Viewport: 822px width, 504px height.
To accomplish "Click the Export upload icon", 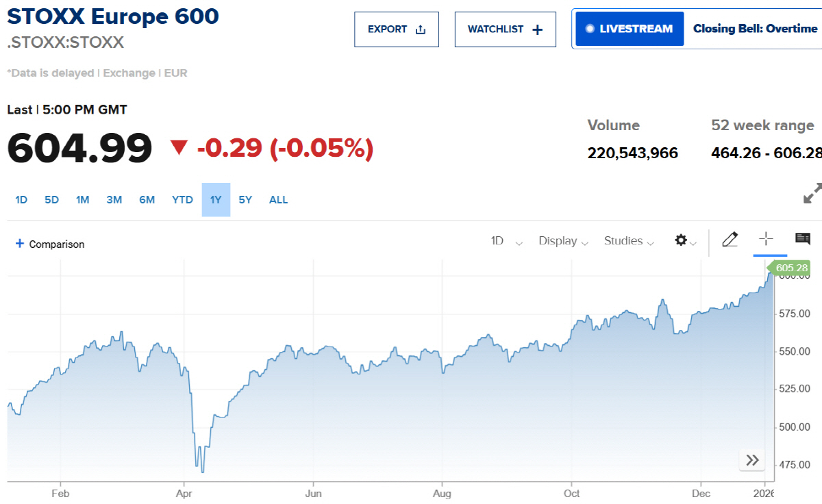I will (421, 29).
